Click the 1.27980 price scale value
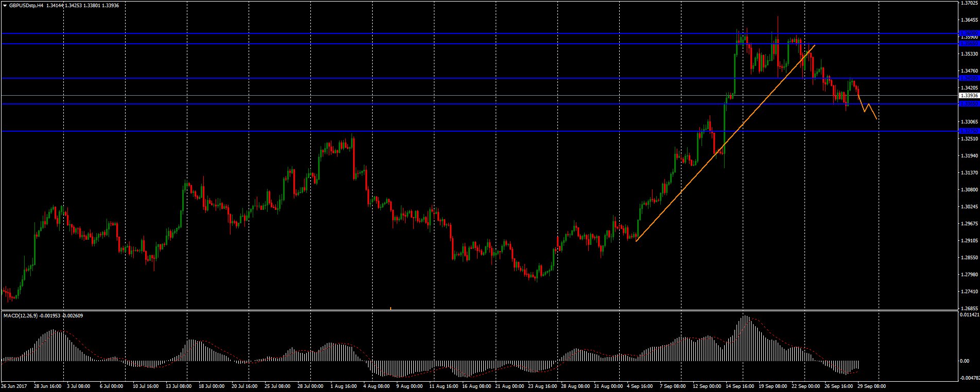980x392 pixels. pos(970,274)
